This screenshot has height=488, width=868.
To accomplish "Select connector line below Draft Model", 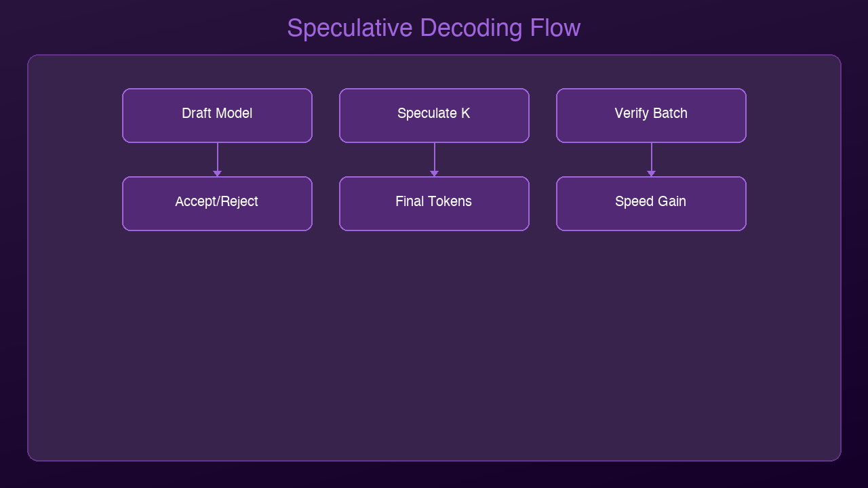I will 218,156.
